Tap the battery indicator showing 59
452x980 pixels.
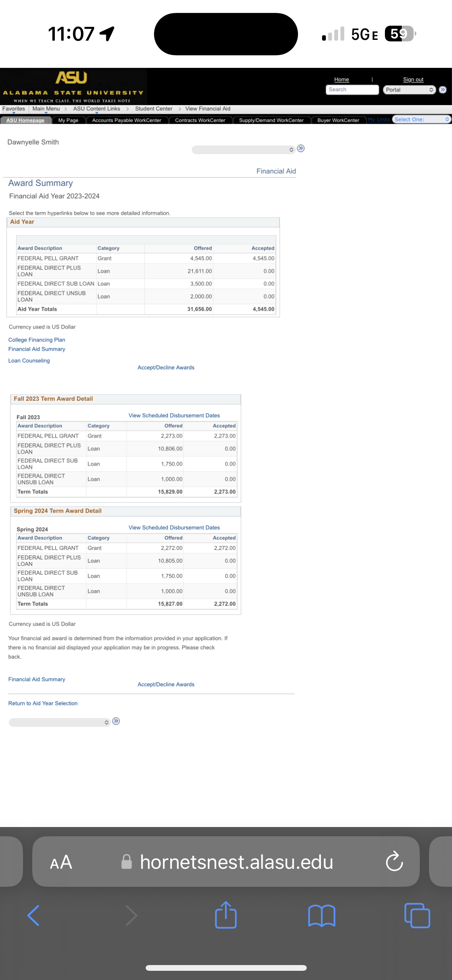click(x=400, y=34)
